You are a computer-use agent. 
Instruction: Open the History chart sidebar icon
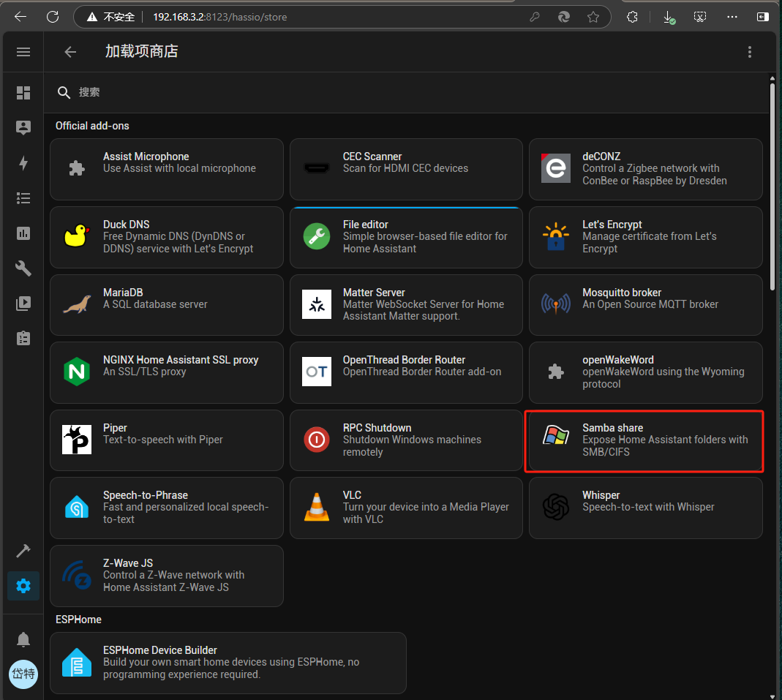pyautogui.click(x=23, y=233)
